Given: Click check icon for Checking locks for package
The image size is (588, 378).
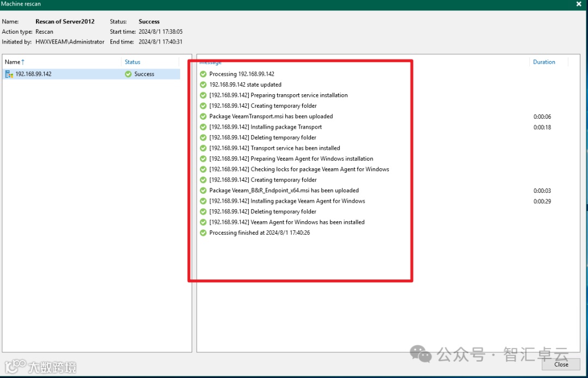Looking at the screenshot, I should [203, 169].
